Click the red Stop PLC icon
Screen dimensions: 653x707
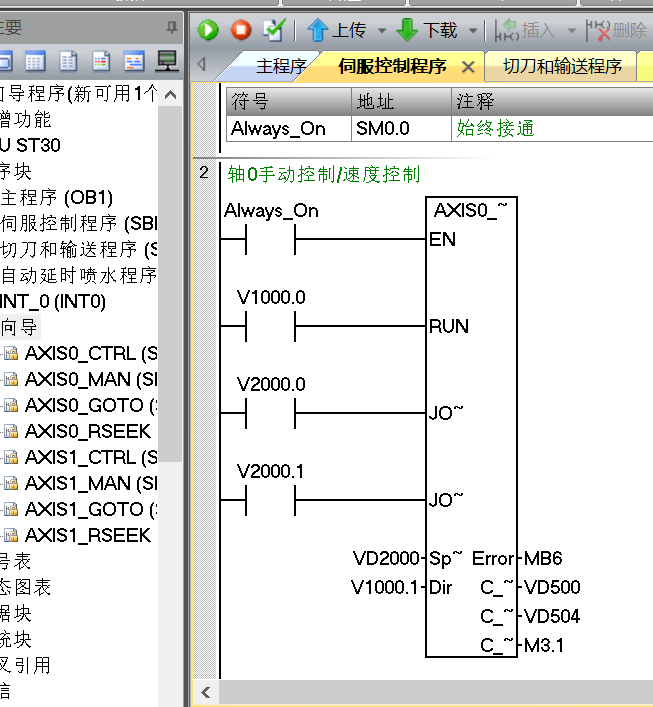point(241,30)
